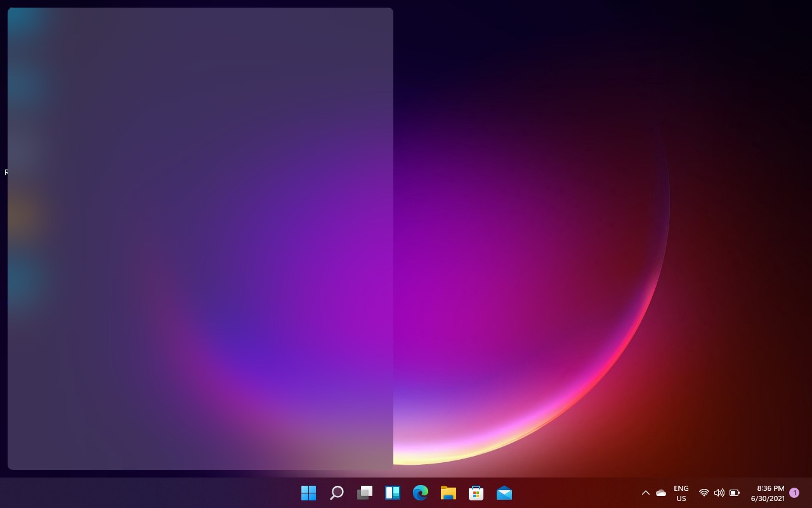
Task: Open the Widgets panel
Action: point(393,492)
